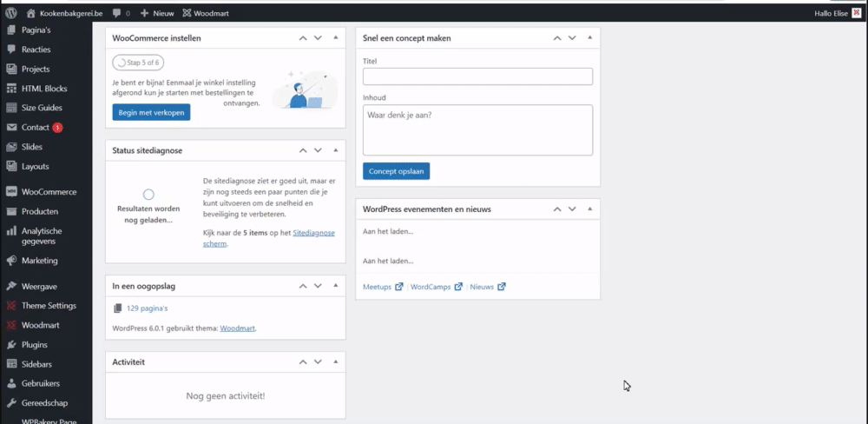
Task: Open the Nieuw label in admin bar
Action: [x=164, y=13]
